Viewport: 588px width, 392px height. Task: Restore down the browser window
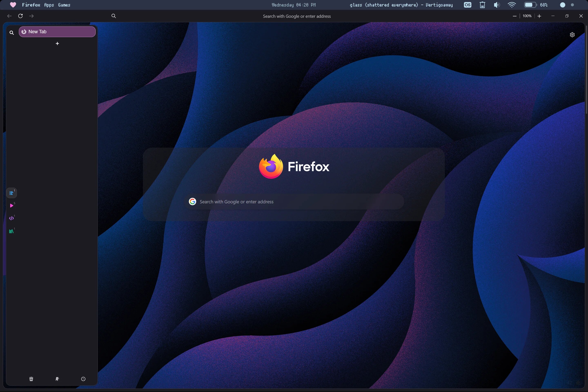click(567, 16)
